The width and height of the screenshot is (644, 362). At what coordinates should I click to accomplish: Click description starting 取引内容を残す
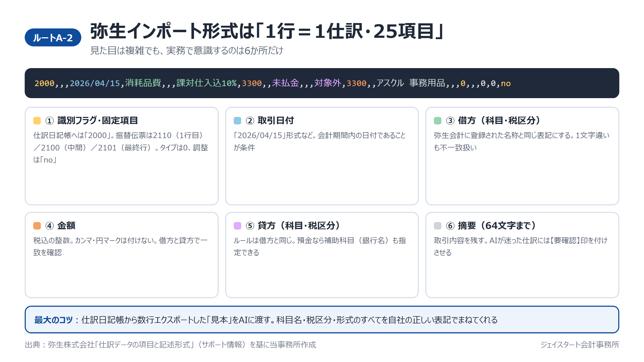point(521,246)
